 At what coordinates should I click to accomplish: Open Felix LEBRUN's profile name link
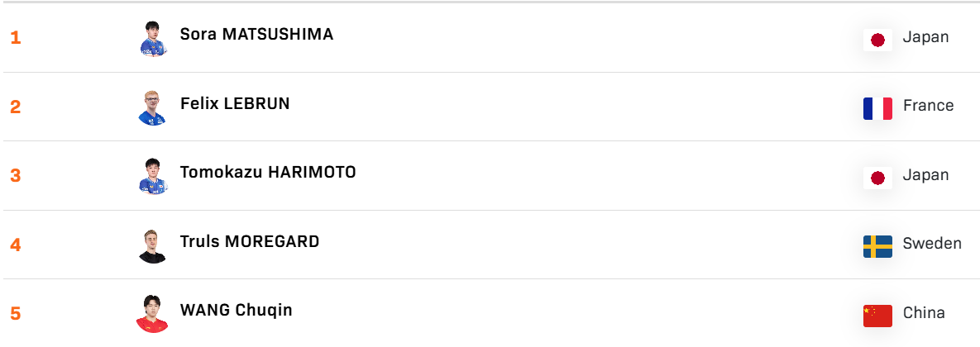pos(235,103)
